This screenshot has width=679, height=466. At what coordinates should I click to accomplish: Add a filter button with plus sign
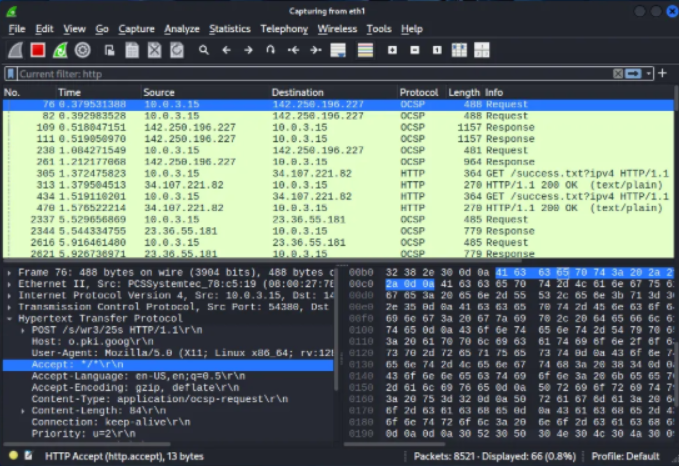[x=663, y=73]
